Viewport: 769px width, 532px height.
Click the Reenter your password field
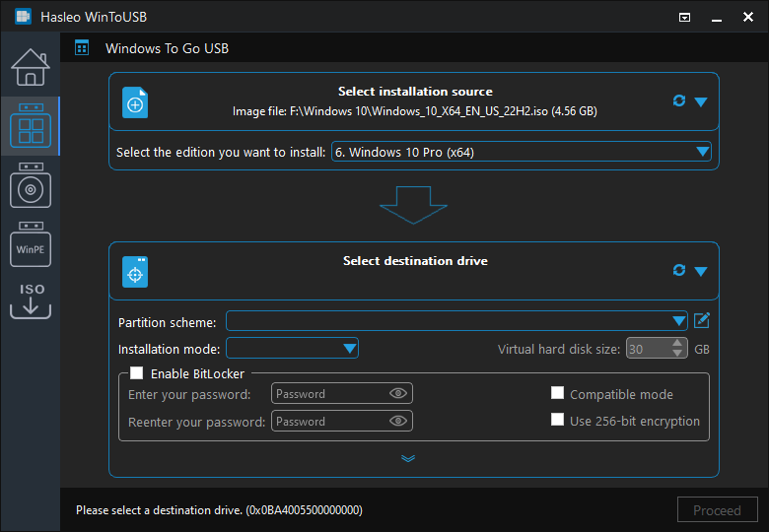(x=330, y=422)
